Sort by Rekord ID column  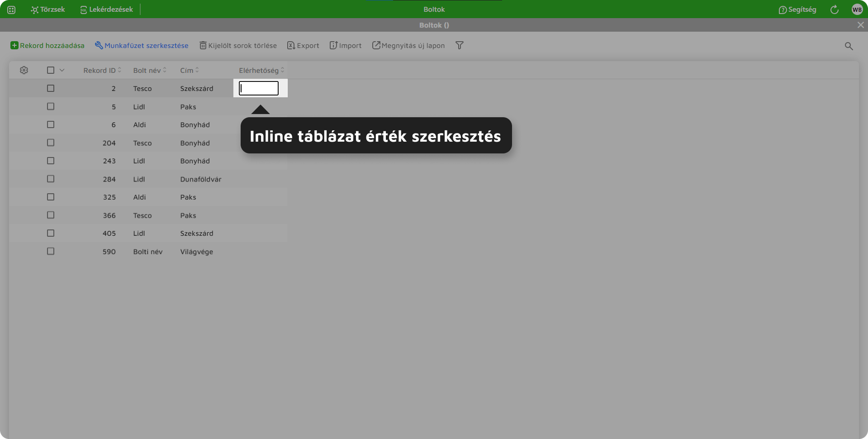click(102, 70)
